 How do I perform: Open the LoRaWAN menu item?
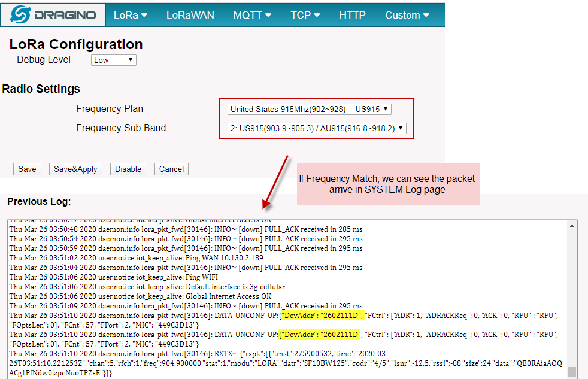pyautogui.click(x=190, y=15)
